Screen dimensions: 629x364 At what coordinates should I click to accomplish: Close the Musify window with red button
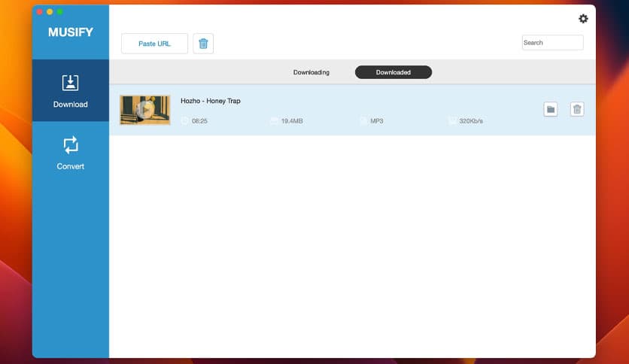pyautogui.click(x=40, y=12)
